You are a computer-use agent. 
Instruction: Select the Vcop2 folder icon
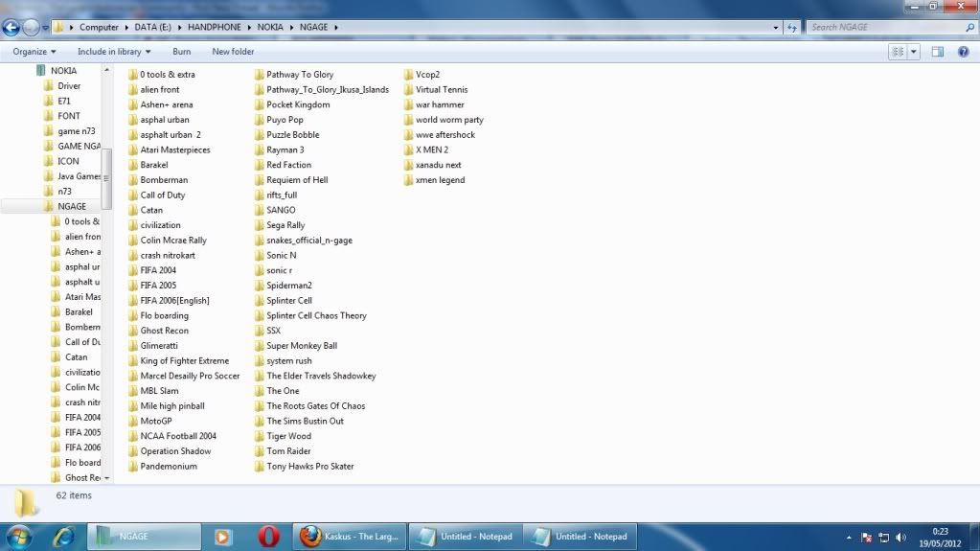408,75
